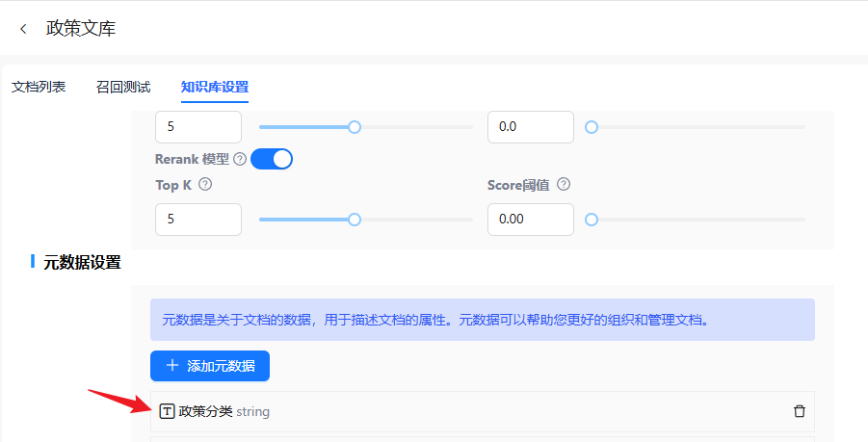Open the 召回测试 tab
The image size is (868, 442).
tap(123, 87)
